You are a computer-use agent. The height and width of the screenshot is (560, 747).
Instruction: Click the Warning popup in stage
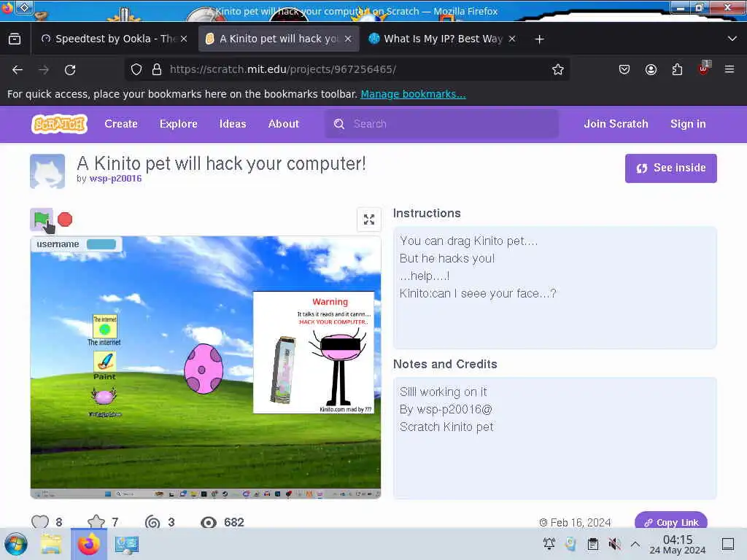[314, 352]
